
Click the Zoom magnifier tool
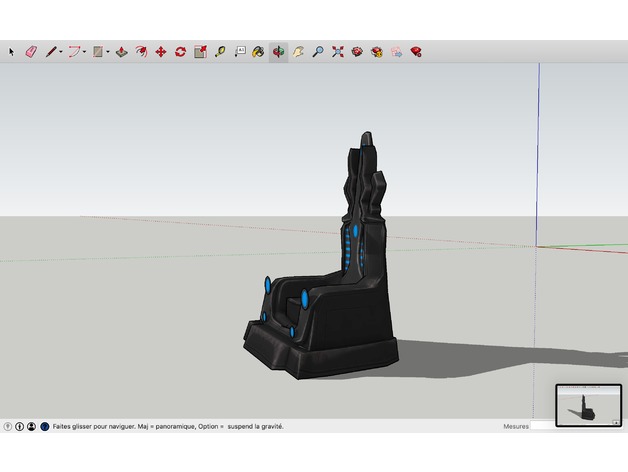click(x=318, y=51)
